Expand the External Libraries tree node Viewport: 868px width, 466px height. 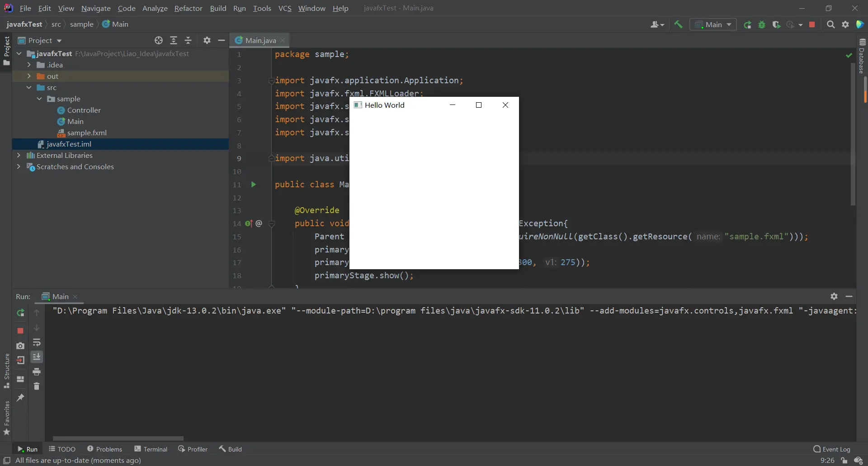click(x=19, y=155)
